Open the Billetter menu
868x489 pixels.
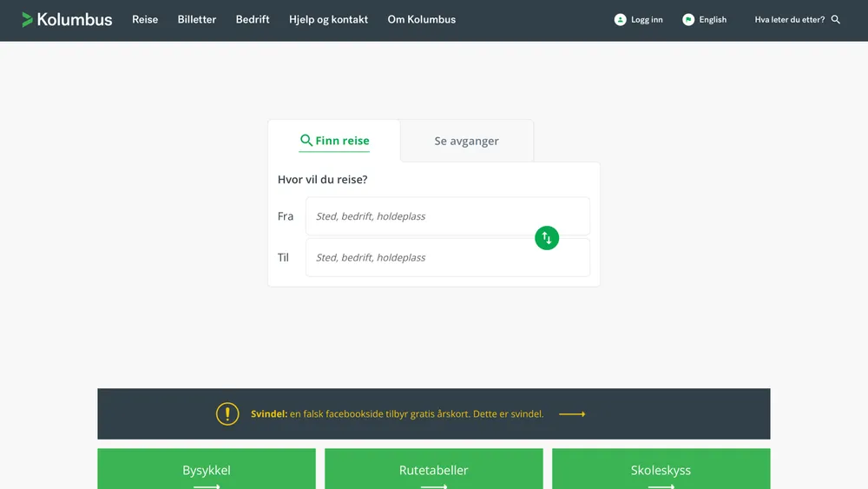point(197,19)
